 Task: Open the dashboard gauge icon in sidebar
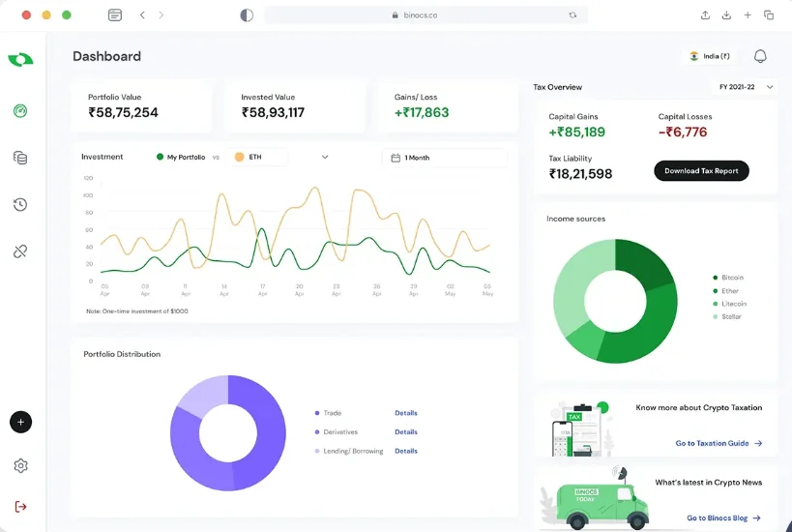[20, 110]
